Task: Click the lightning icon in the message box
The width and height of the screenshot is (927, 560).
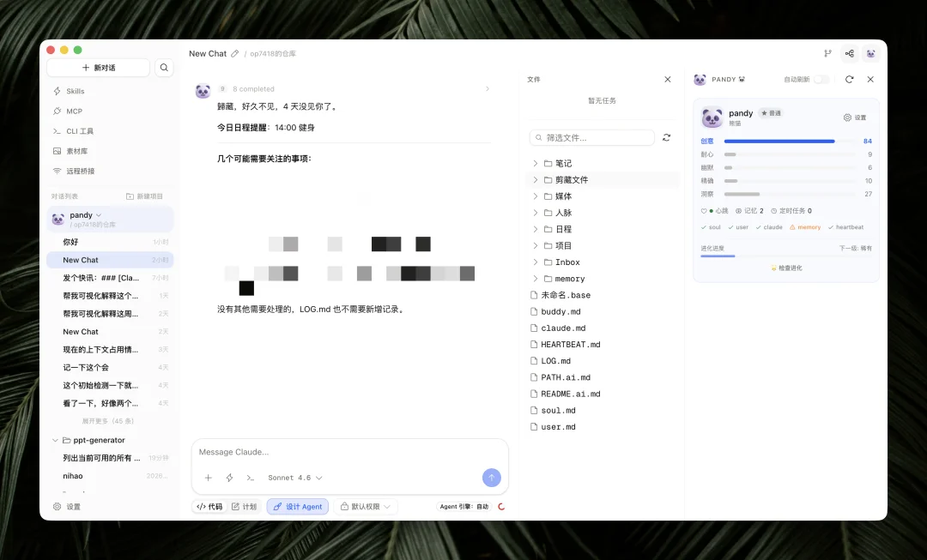Action: (x=228, y=478)
